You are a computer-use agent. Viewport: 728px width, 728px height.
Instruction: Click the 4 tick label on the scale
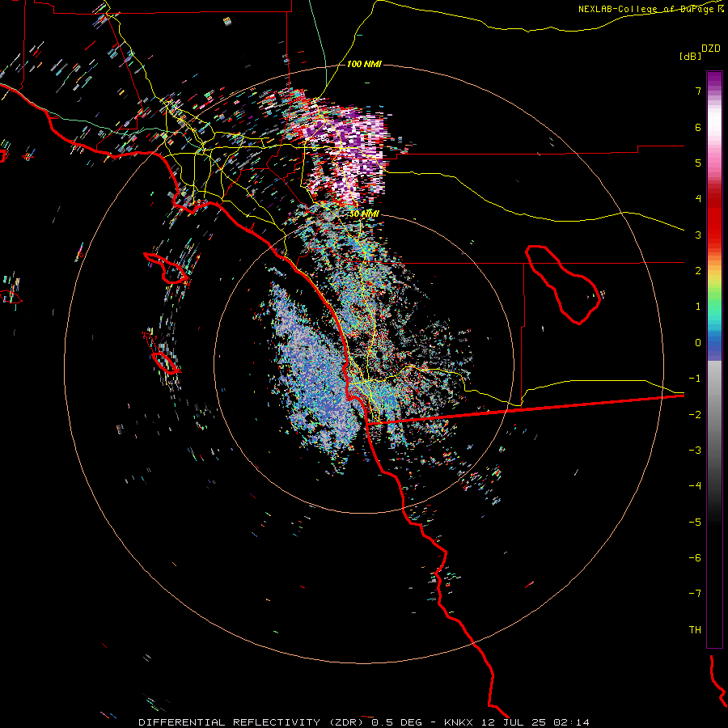[698, 199]
